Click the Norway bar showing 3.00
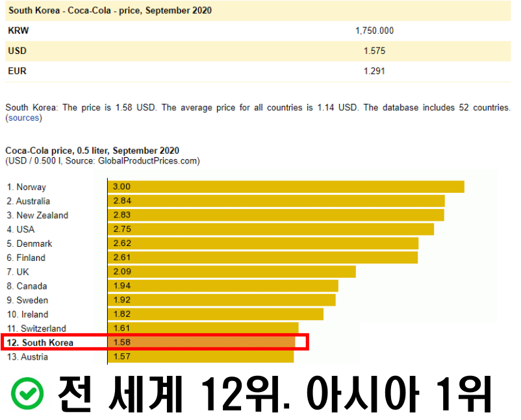This screenshot has width=521, height=420. click(286, 186)
